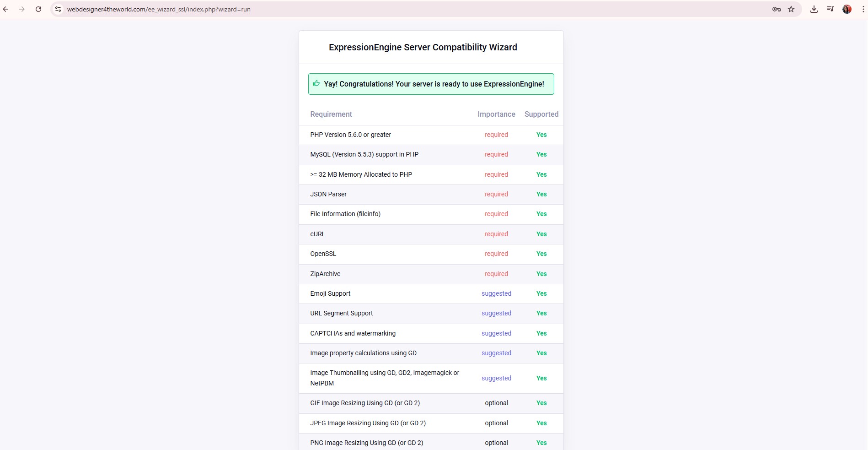Select Image property calculations using GD
The height and width of the screenshot is (450, 868).
coord(363,353)
